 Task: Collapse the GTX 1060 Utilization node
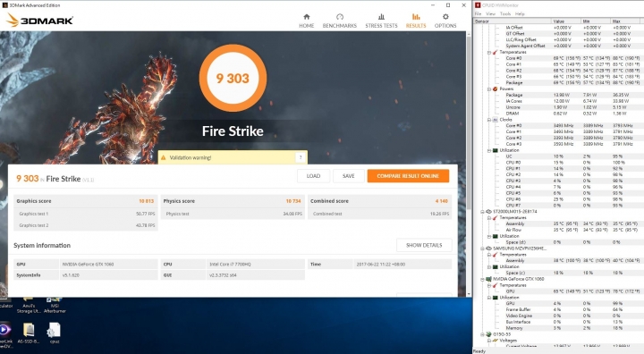pos(489,298)
